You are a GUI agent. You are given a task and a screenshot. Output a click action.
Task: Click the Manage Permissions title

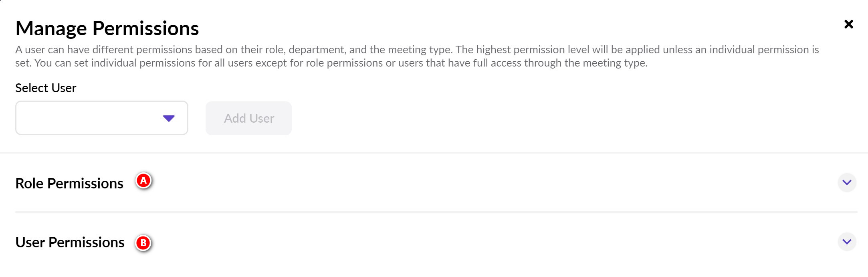107,28
